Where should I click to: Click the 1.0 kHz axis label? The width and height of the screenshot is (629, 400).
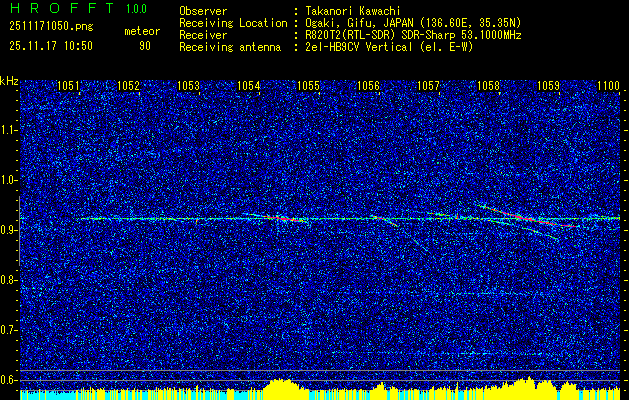coord(8,180)
